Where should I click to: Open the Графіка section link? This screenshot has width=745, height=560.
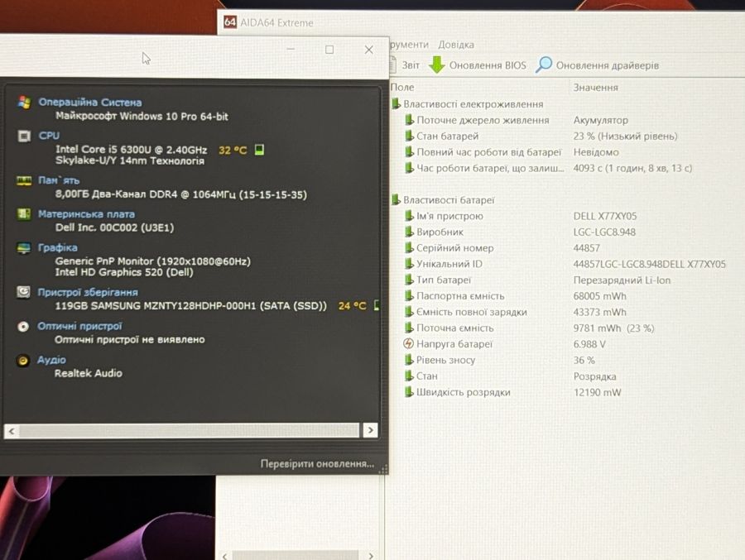[57, 247]
